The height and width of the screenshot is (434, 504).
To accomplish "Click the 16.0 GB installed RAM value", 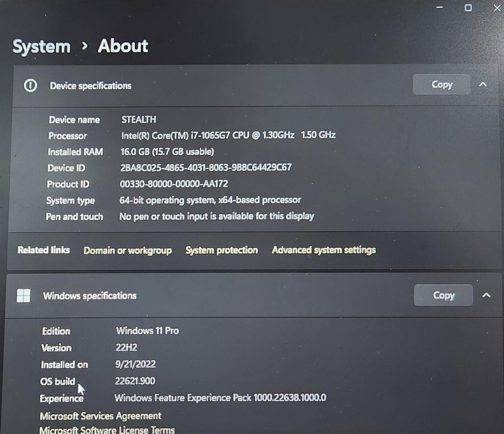I will (167, 151).
